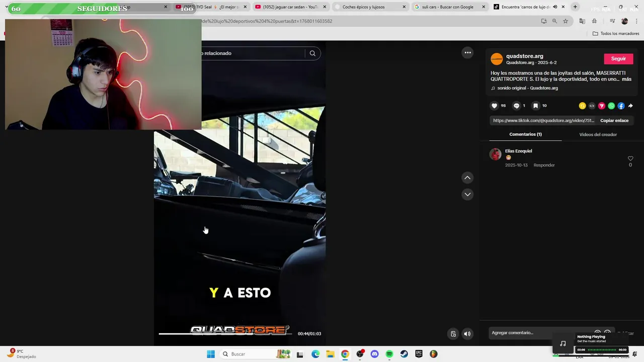Image resolution: width=644 pixels, height=362 pixels.
Task: Open Chrome zoom magnifier icon
Action: coord(554,21)
